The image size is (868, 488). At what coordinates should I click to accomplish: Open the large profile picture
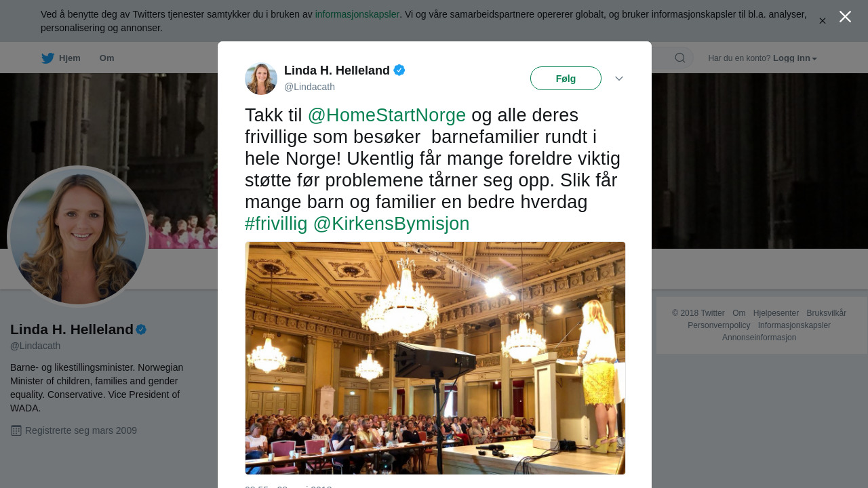[78, 236]
